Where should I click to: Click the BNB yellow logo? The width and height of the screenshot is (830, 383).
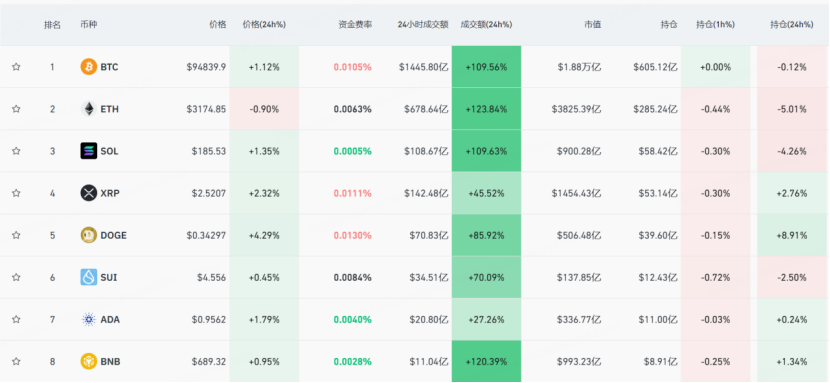88,362
